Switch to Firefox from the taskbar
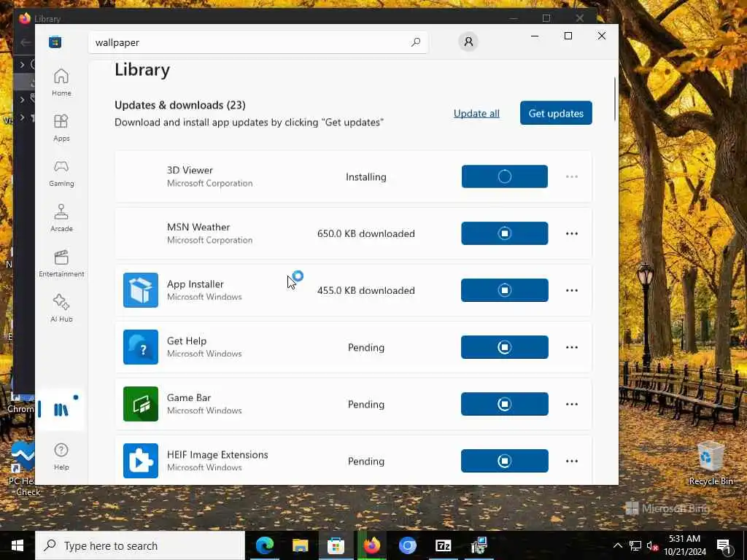747x560 pixels. coord(371,545)
